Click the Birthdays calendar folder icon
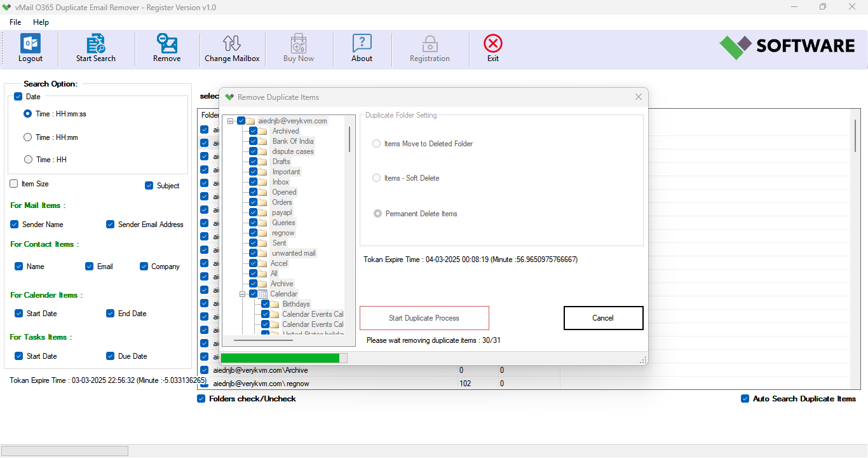The height and width of the screenshot is (458, 868). coord(275,304)
